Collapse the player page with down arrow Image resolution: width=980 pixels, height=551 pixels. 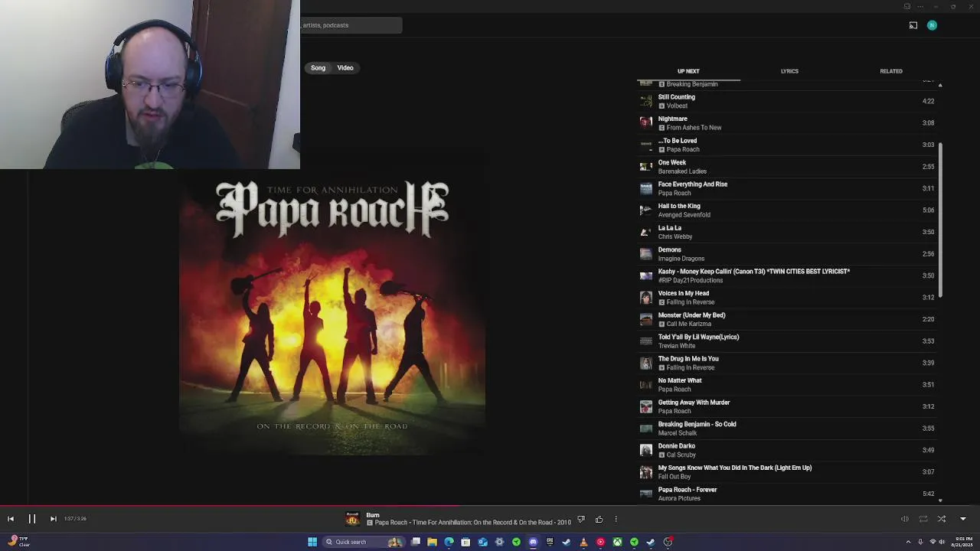tap(963, 519)
